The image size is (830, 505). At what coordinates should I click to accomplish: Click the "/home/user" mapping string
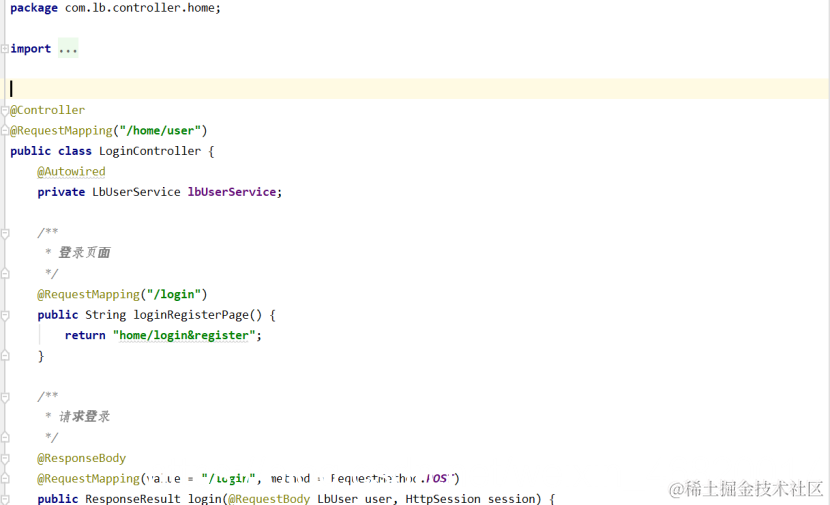coord(160,131)
